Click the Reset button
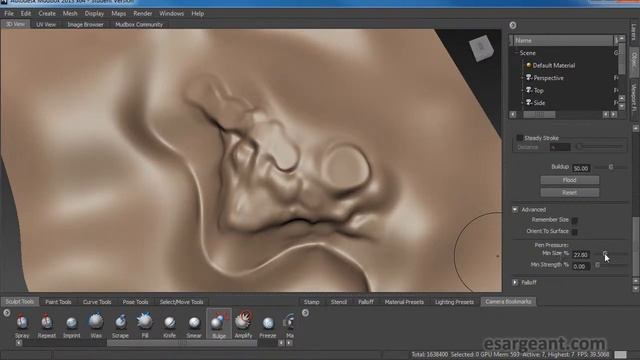640x360 pixels. click(570, 192)
